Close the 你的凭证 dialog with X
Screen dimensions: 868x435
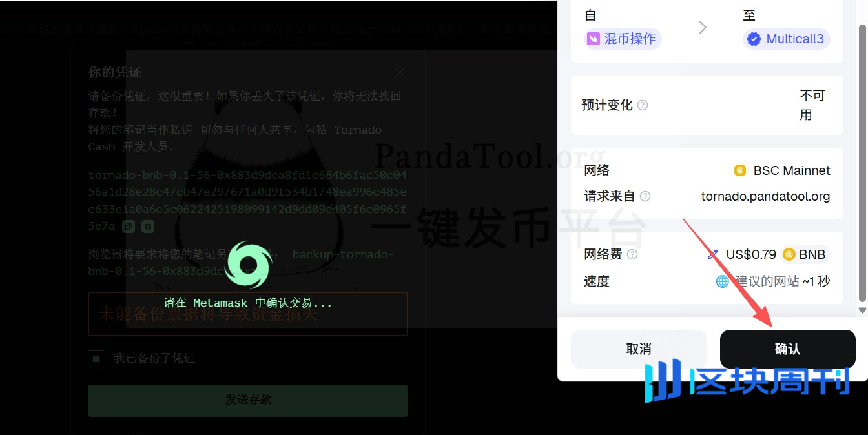pos(400,72)
